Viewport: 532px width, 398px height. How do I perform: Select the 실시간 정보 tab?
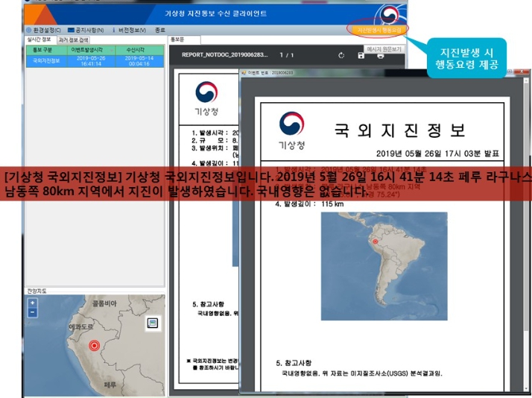click(x=39, y=40)
